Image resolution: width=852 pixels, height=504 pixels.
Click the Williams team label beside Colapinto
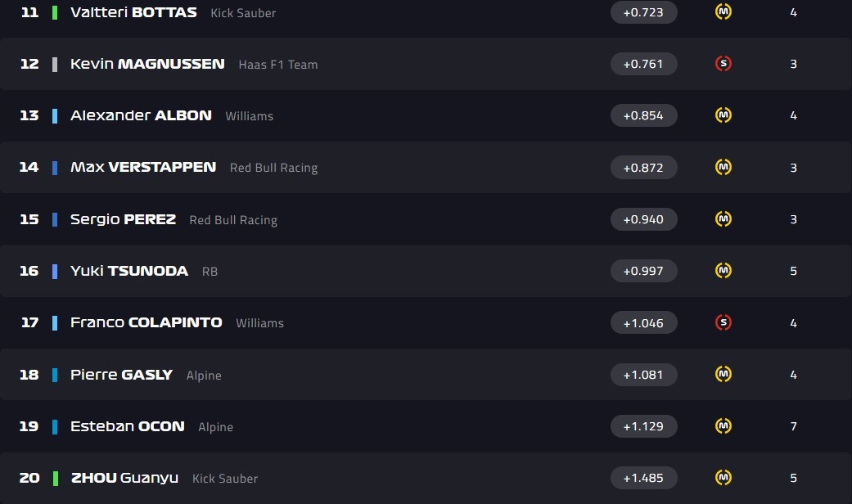[259, 323]
